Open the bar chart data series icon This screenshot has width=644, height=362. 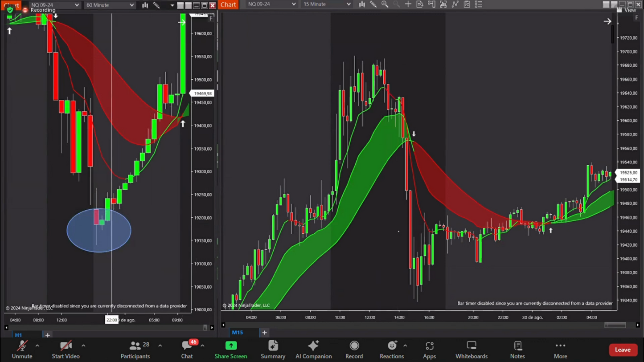pos(443,4)
